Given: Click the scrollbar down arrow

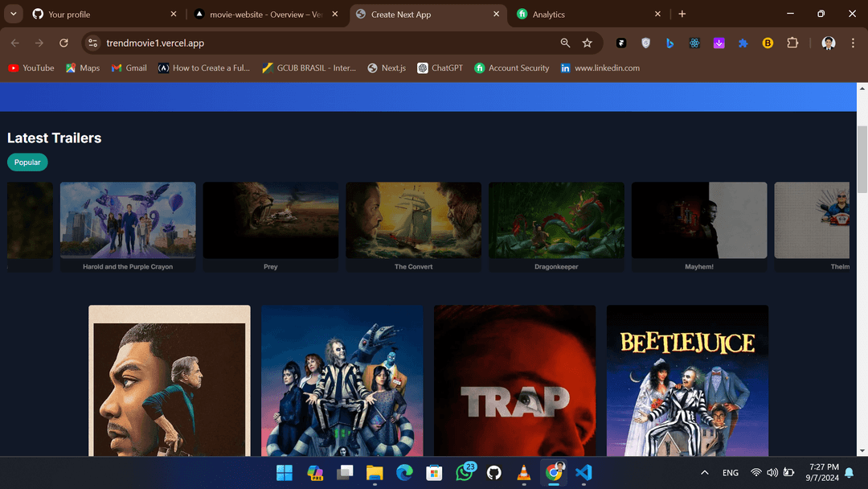Looking at the screenshot, I should point(862,450).
